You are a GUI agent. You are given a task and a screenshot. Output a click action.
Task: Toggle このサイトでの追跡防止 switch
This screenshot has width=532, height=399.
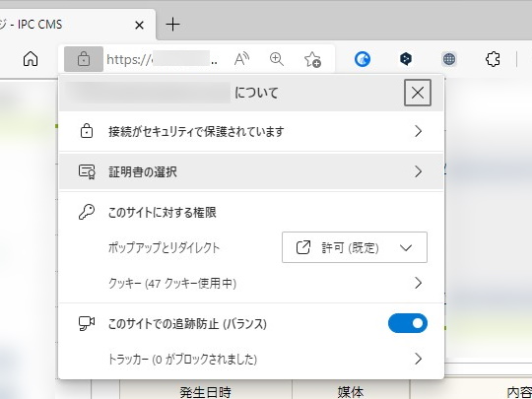(408, 323)
